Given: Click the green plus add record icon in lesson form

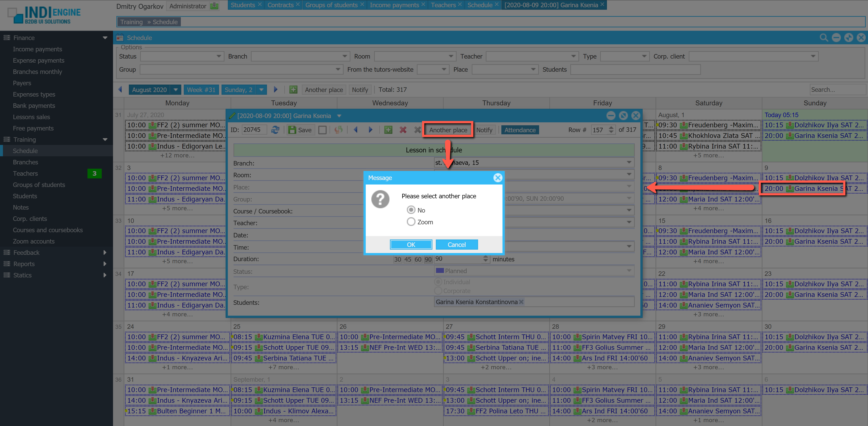Looking at the screenshot, I should tap(388, 130).
